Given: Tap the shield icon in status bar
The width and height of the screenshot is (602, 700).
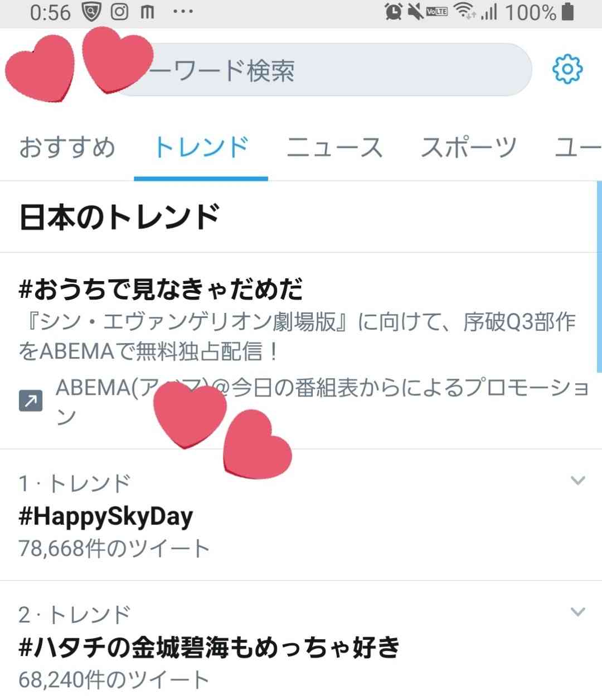Looking at the screenshot, I should coord(91,12).
